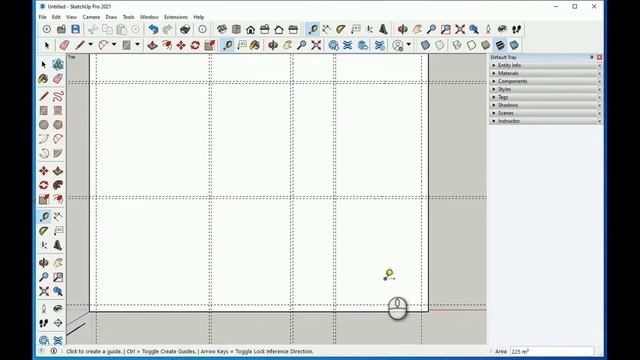Close the Default Tray
Screen dimensions: 640x360
599,57
